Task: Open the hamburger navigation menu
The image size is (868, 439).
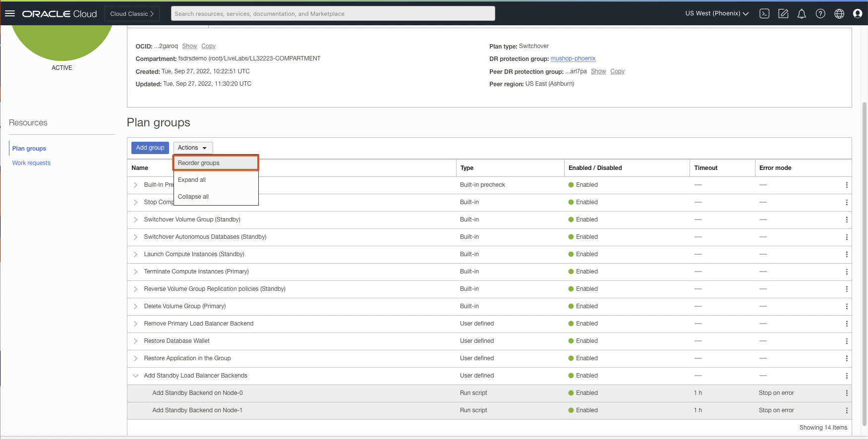Action: [10, 13]
